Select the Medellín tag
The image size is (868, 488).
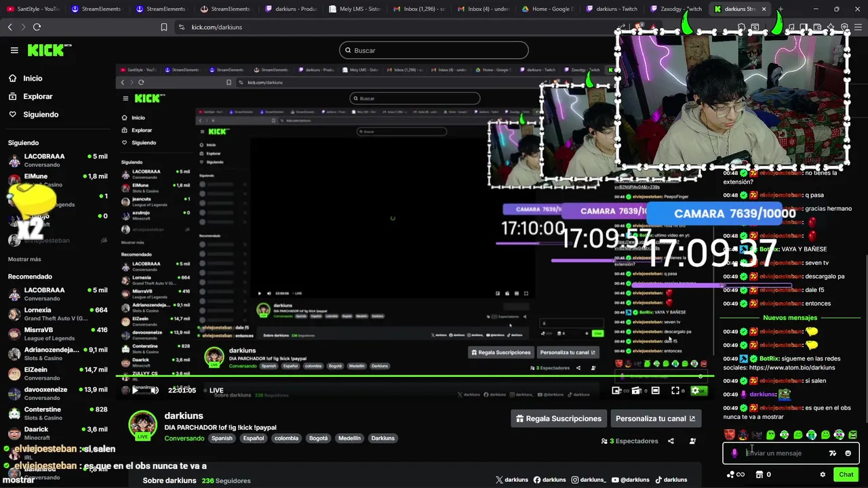pyautogui.click(x=349, y=439)
